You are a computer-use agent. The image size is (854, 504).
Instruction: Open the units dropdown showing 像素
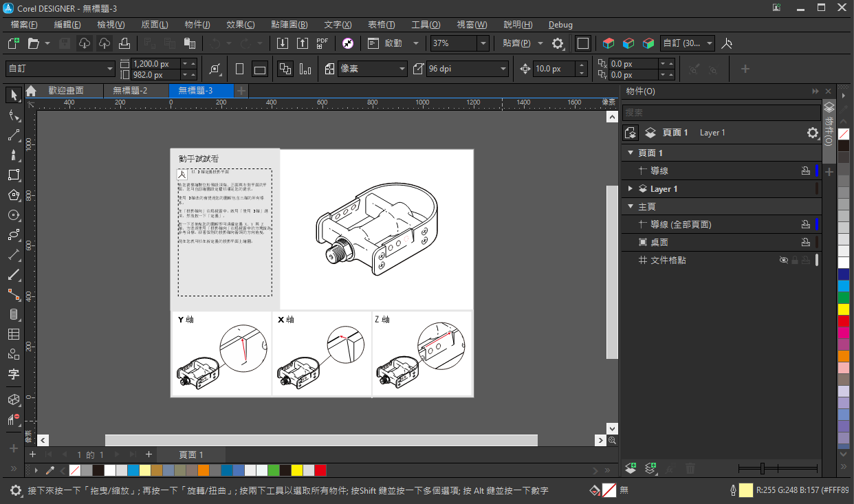tap(373, 69)
